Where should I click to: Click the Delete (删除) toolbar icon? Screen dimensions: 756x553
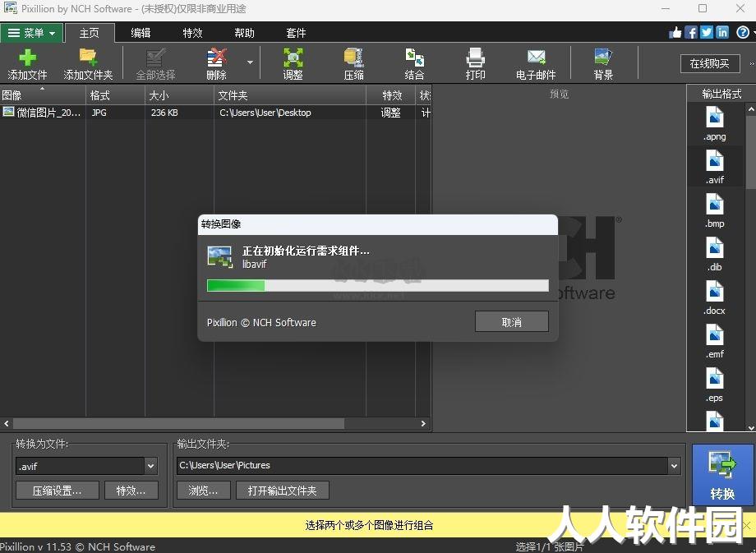click(216, 64)
